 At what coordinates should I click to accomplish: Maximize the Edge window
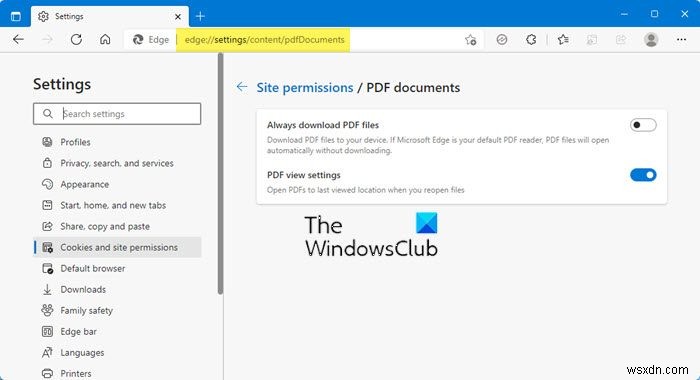(654, 14)
